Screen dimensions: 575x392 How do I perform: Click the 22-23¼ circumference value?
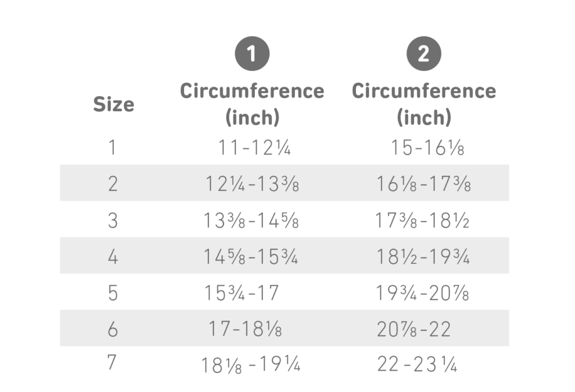417,364
